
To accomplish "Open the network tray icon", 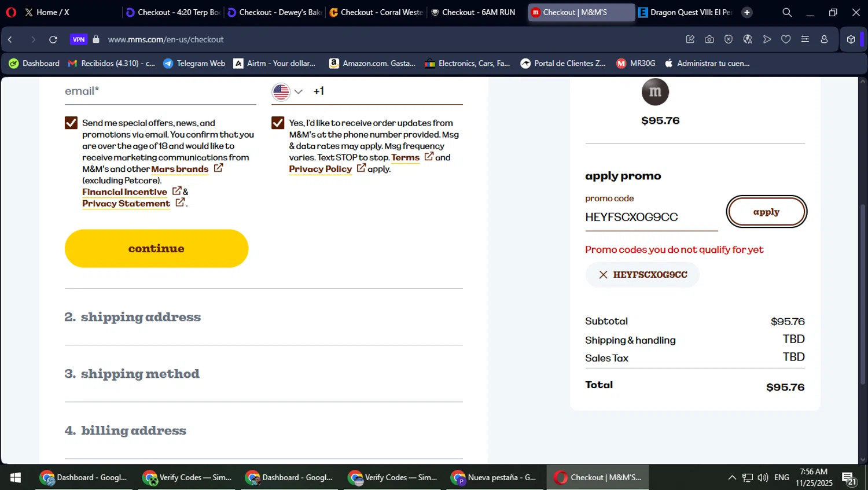I will (748, 477).
